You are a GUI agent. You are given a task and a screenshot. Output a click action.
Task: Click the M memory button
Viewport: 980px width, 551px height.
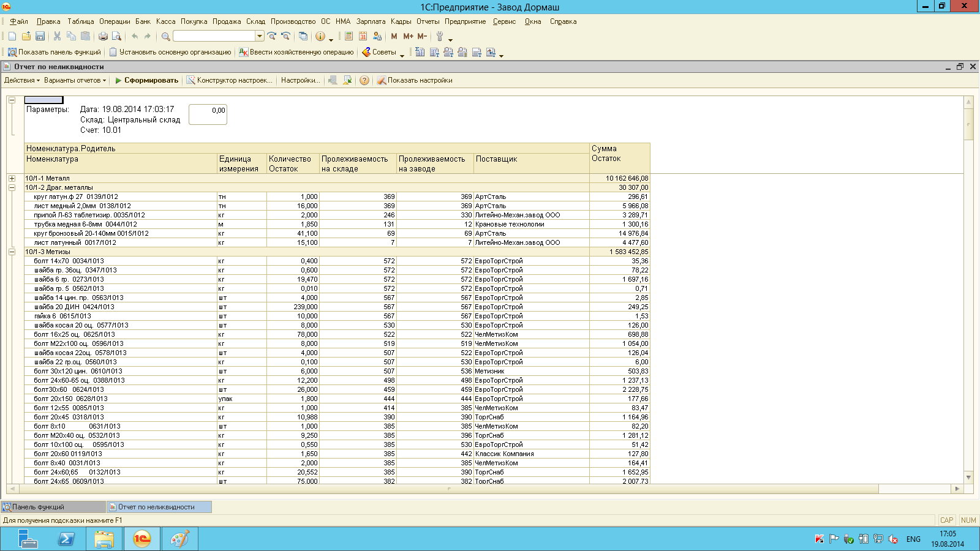tap(394, 37)
